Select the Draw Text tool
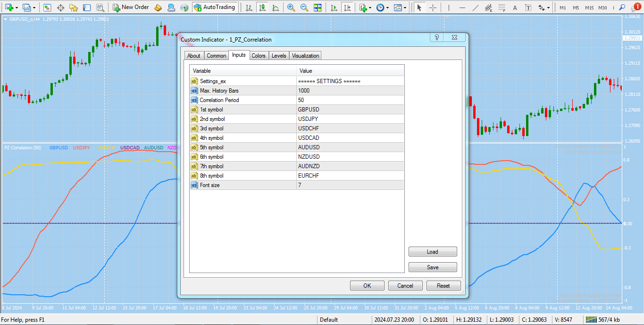Viewport: 644px width, 325px height. [x=515, y=8]
